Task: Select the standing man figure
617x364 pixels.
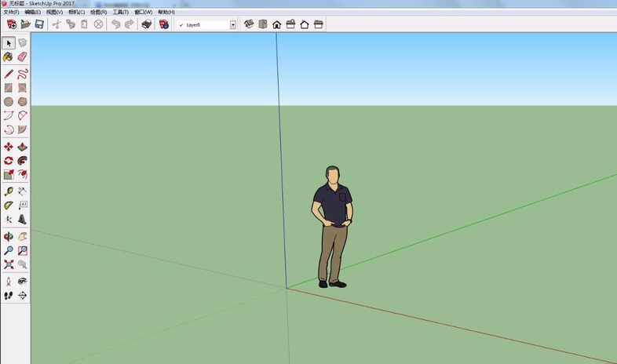Action: tap(333, 226)
